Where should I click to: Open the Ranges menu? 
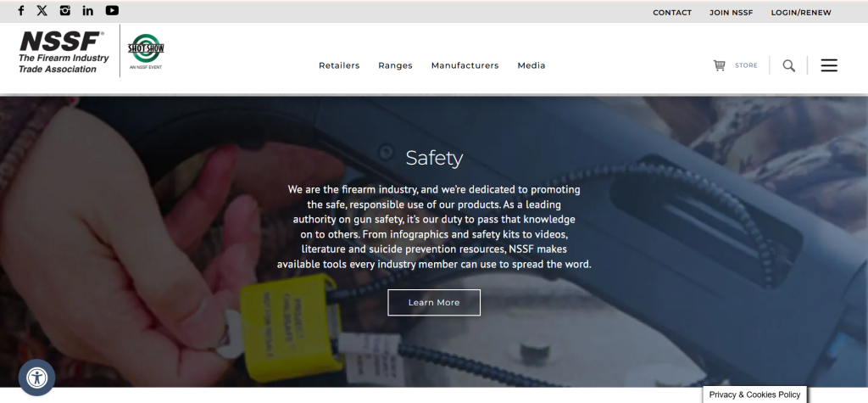[395, 65]
